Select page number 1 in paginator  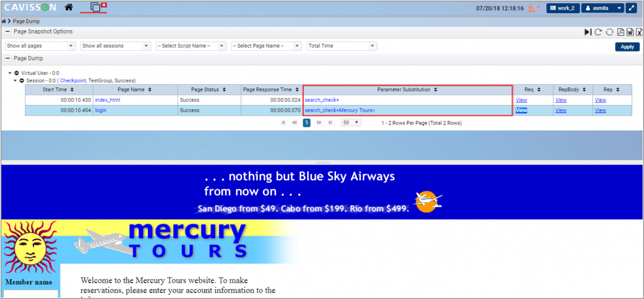pyautogui.click(x=306, y=122)
